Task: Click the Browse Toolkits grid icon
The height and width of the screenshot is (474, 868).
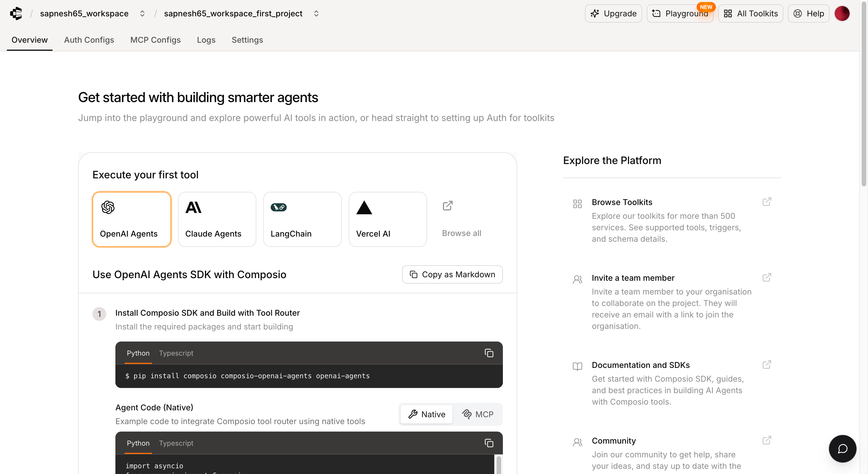Action: coord(578,204)
